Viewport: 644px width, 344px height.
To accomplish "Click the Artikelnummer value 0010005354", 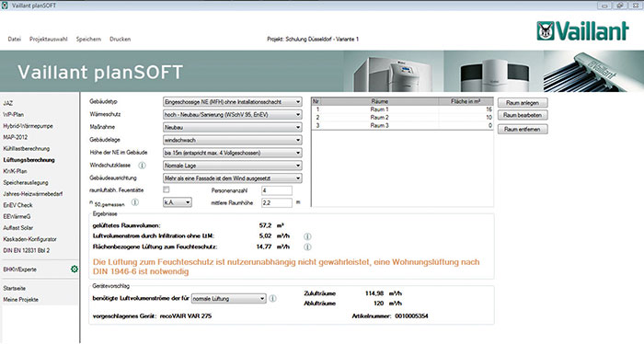I will pos(411,316).
